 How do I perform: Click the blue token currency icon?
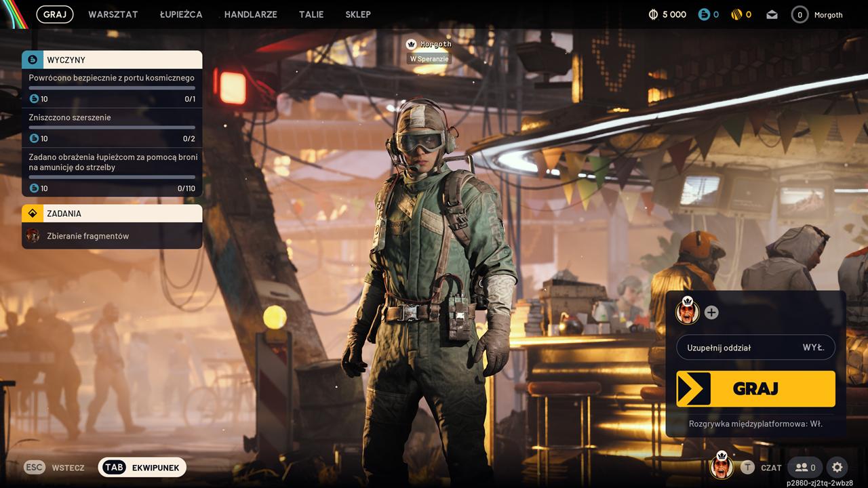point(703,14)
